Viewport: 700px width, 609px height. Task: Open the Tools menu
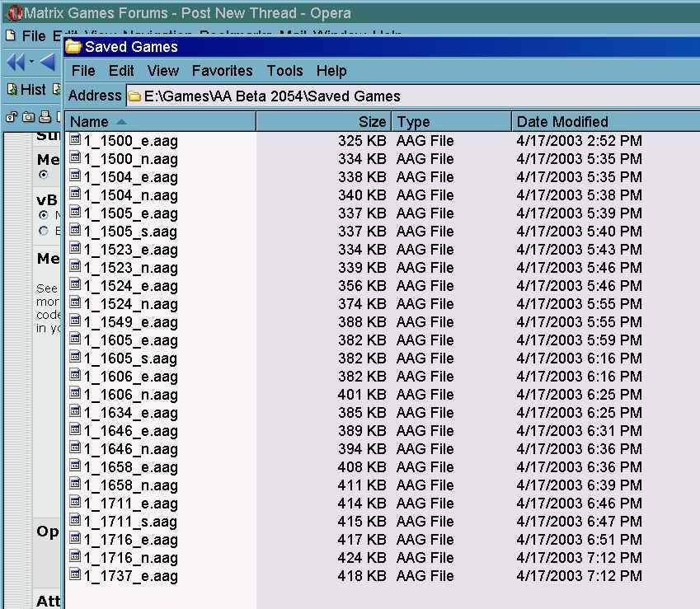pyautogui.click(x=284, y=71)
